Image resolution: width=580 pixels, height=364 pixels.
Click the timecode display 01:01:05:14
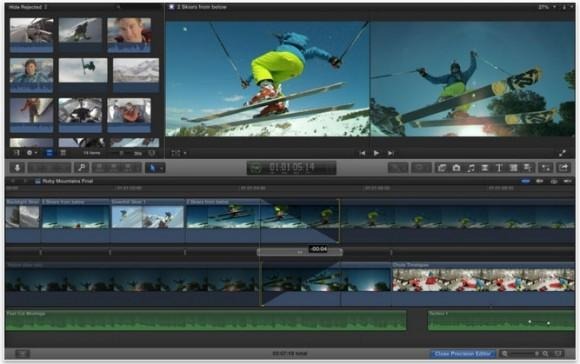coord(291,168)
